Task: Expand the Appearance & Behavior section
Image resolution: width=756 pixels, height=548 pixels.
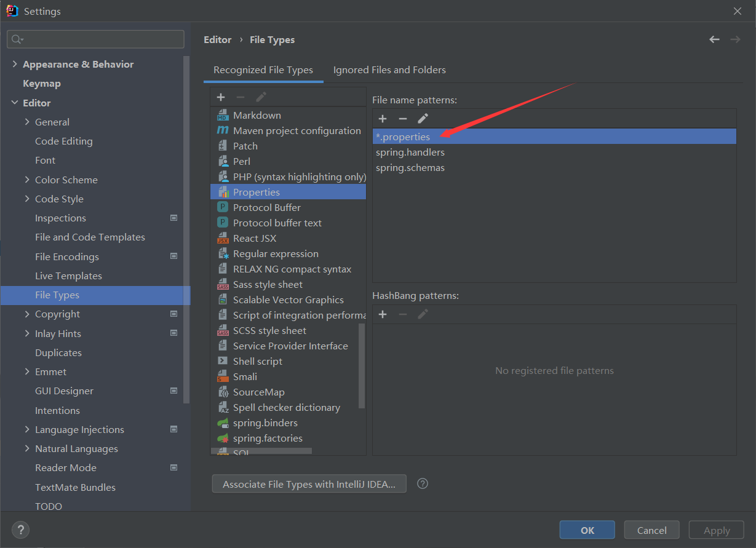Action: (15, 64)
